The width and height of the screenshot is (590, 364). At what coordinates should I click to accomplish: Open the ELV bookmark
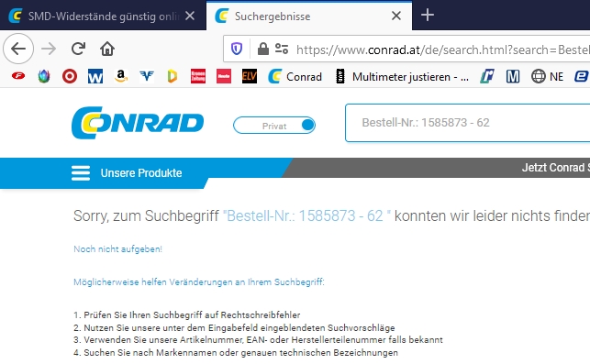(249, 76)
